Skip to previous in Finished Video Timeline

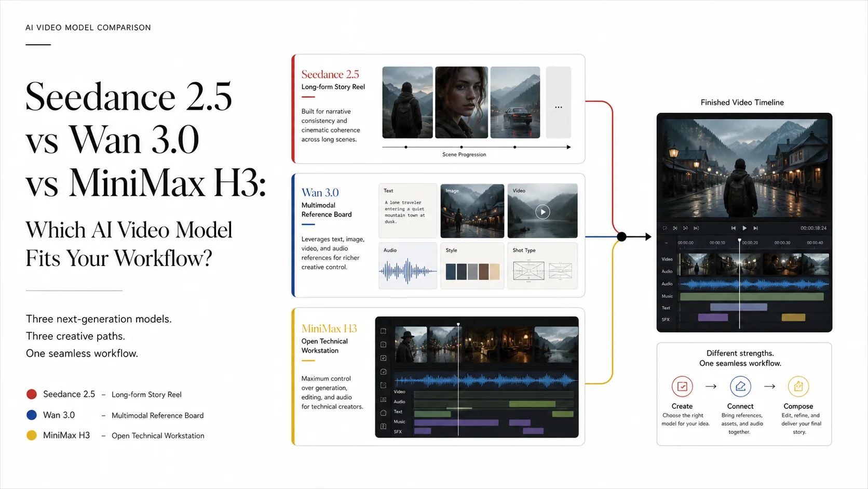click(733, 228)
